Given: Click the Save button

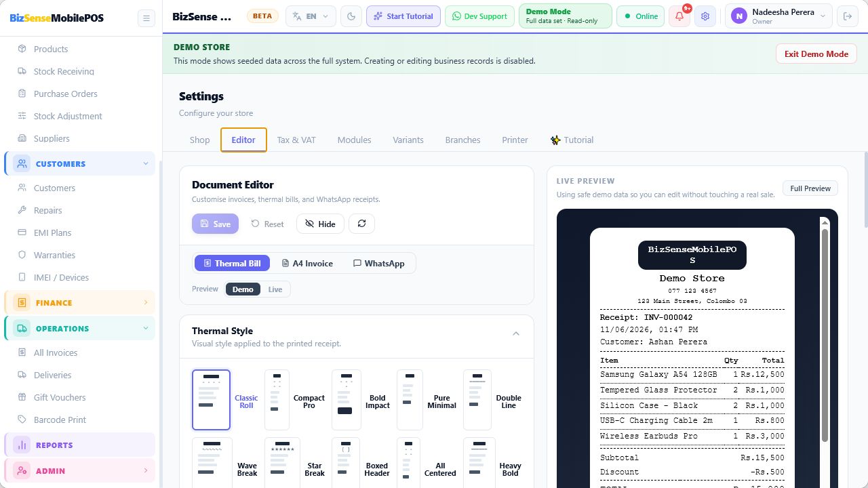Looking at the screenshot, I should (215, 224).
